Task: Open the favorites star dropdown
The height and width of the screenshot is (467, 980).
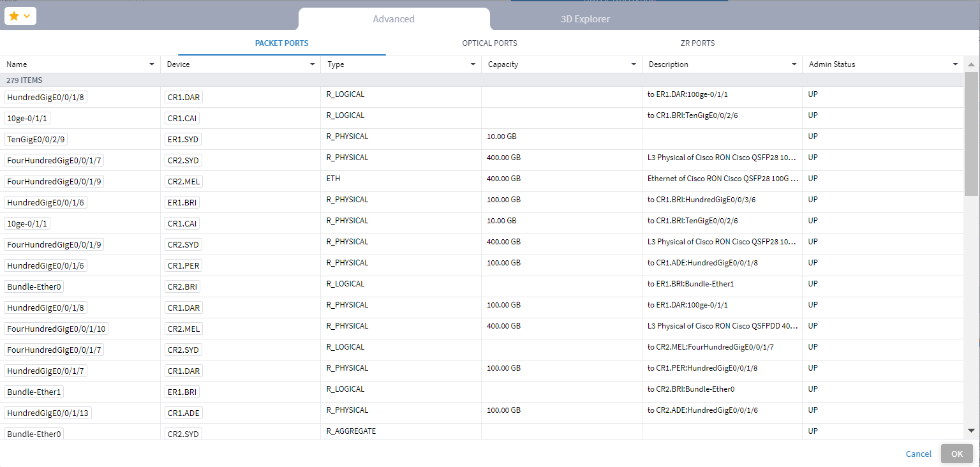Action: (20, 16)
